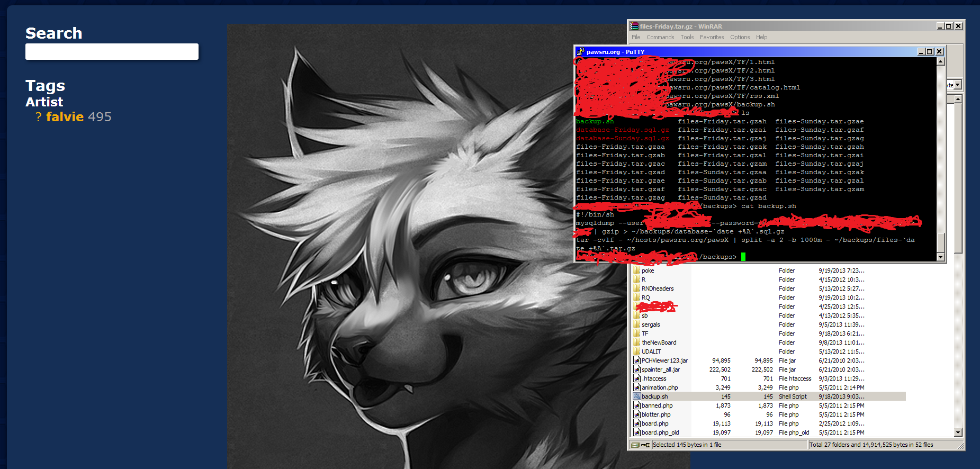This screenshot has width=980, height=469.
Task: Select the board.php_old file icon
Action: (x=637, y=432)
